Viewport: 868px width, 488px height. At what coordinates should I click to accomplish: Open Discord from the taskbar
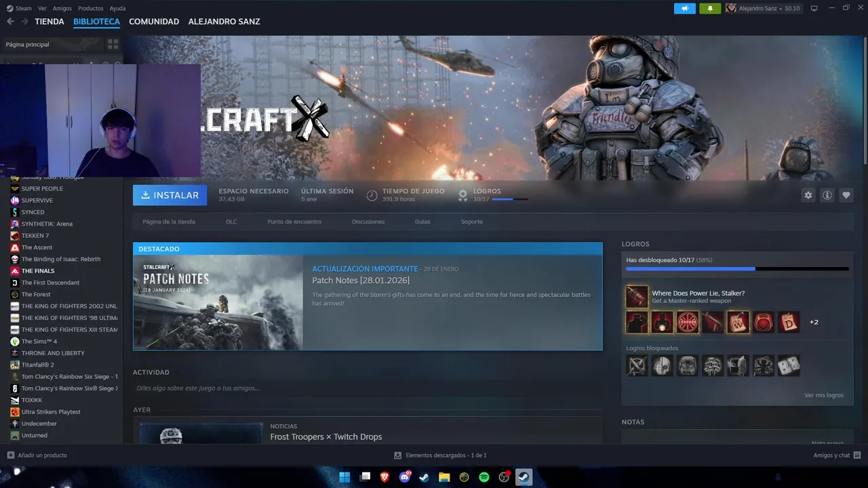(x=405, y=477)
